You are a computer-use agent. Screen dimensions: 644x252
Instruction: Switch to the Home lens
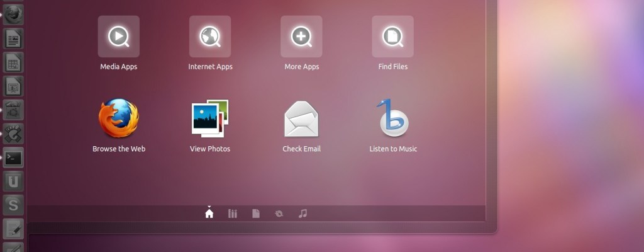(209, 214)
